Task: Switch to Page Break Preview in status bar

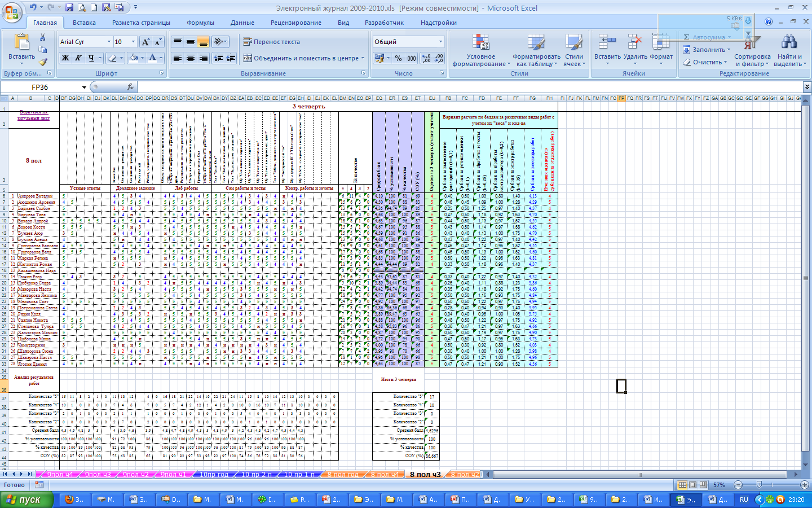Action: point(703,485)
